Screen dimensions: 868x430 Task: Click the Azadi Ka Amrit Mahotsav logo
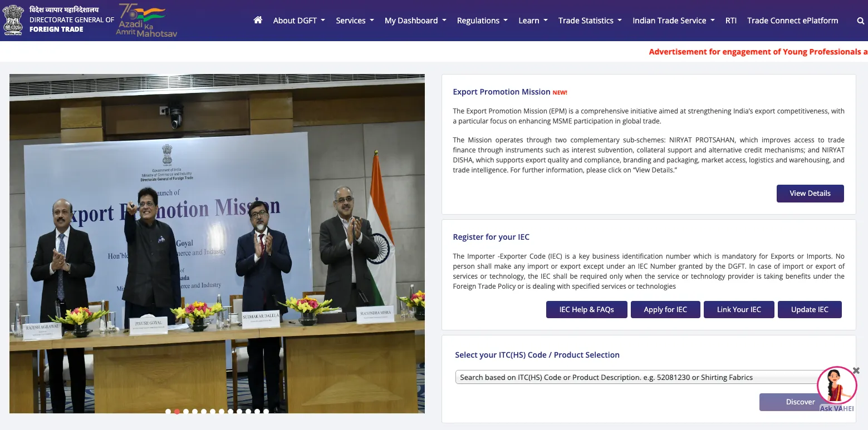pos(146,20)
